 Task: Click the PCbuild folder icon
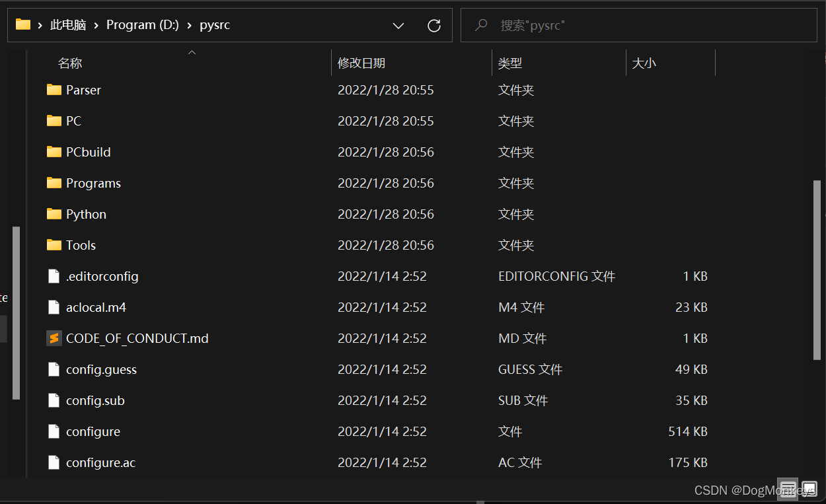54,152
